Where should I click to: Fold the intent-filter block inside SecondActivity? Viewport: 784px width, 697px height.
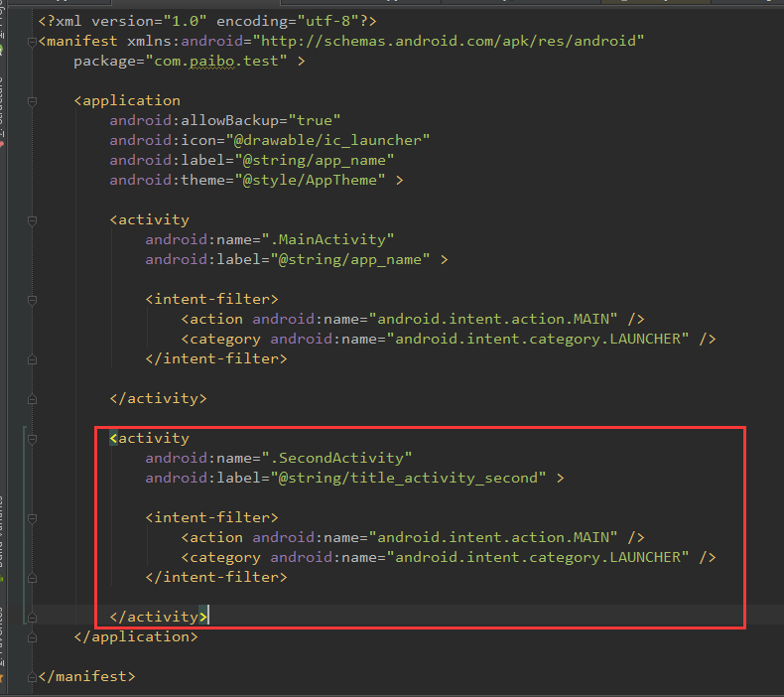tap(32, 519)
